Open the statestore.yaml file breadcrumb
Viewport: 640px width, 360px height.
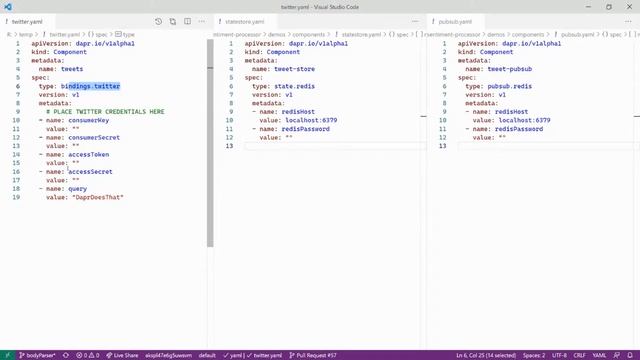click(361, 35)
